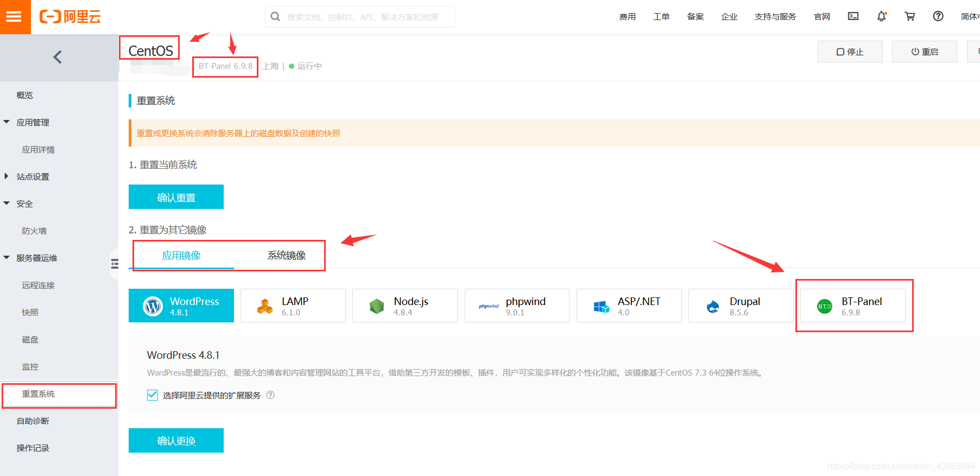Click the Node.js hexagon icon

click(x=377, y=307)
